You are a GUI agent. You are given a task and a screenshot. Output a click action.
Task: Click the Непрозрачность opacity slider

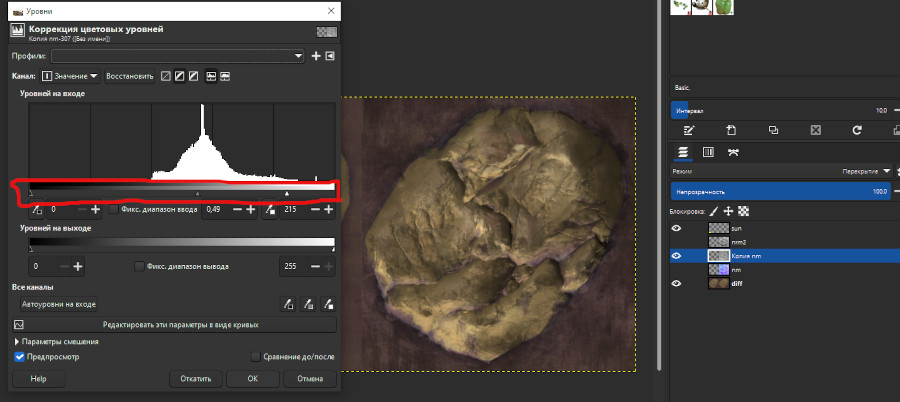780,191
